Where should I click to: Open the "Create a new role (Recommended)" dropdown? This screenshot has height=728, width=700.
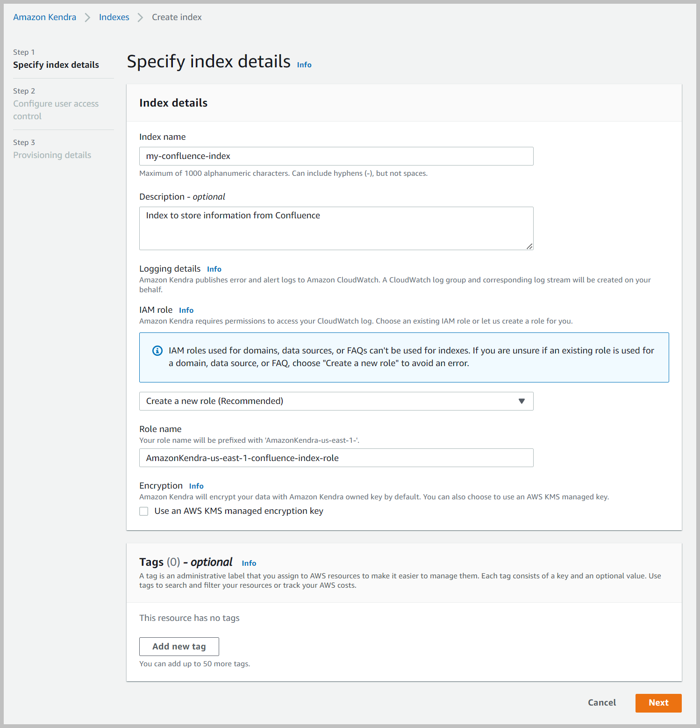coord(336,401)
